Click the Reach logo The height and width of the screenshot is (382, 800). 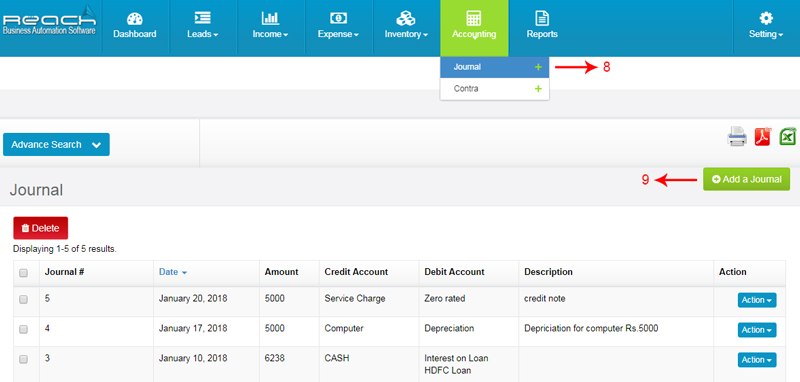[x=49, y=22]
